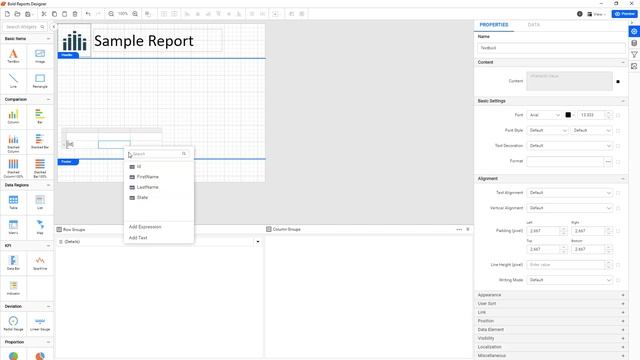The image size is (640, 360).
Task: Open the Data database icon in side strip
Action: [x=634, y=43]
